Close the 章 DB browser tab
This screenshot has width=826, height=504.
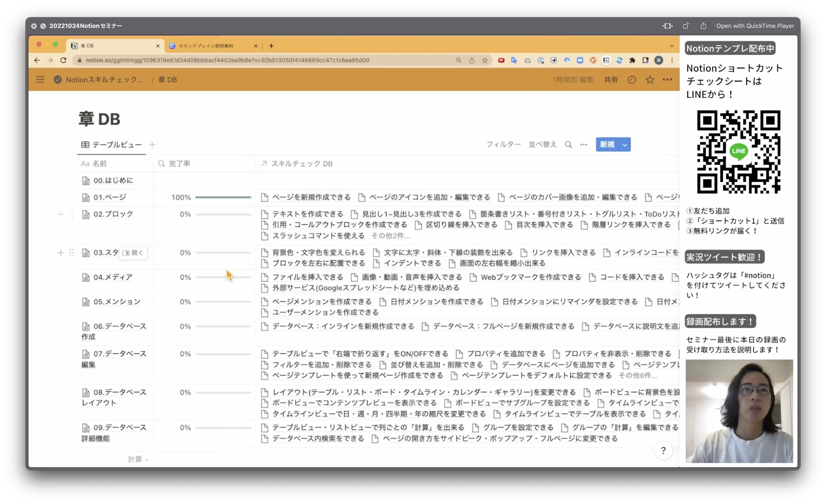pos(158,46)
